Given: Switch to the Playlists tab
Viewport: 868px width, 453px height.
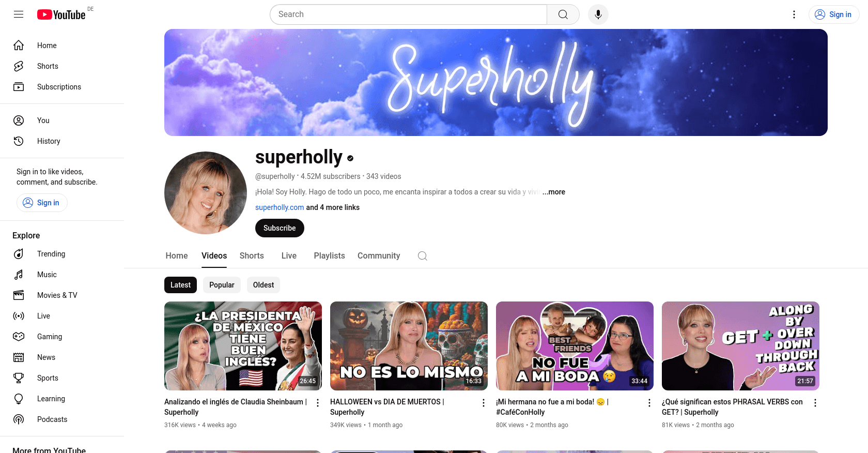Looking at the screenshot, I should [329, 256].
